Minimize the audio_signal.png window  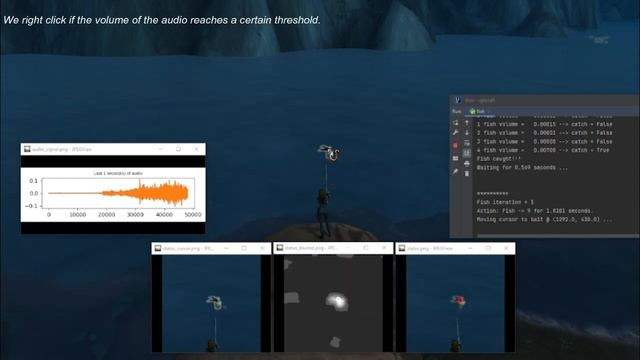(160, 149)
